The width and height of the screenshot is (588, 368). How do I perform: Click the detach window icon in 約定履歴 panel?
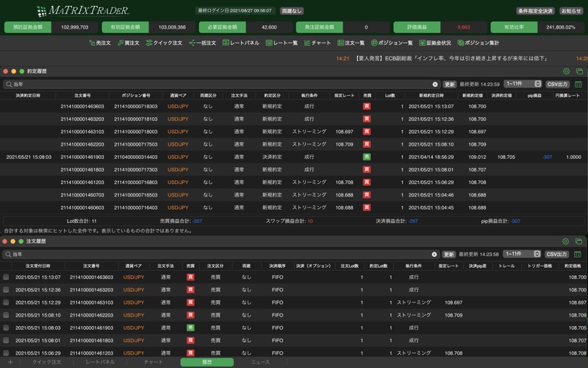[x=579, y=71]
